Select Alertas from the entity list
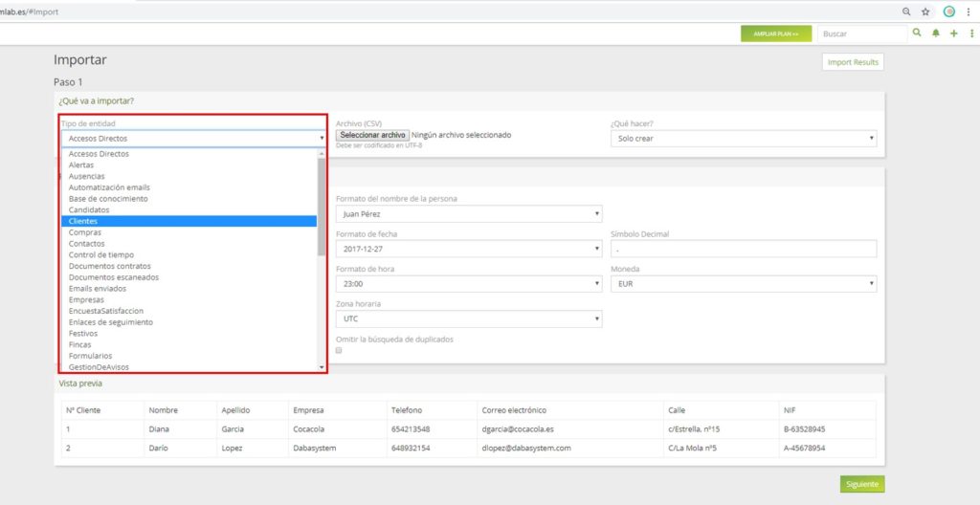Screen dimensions: 980x505 point(189,165)
